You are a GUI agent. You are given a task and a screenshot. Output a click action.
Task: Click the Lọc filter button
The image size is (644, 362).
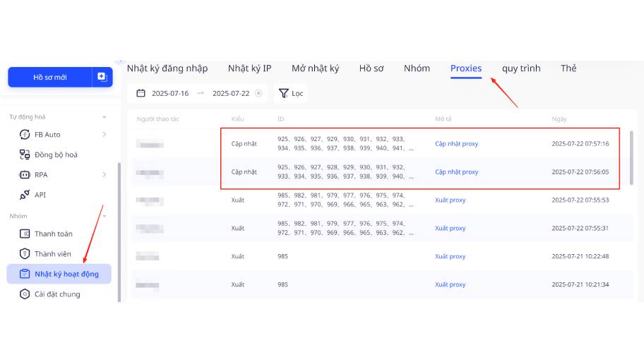(291, 93)
